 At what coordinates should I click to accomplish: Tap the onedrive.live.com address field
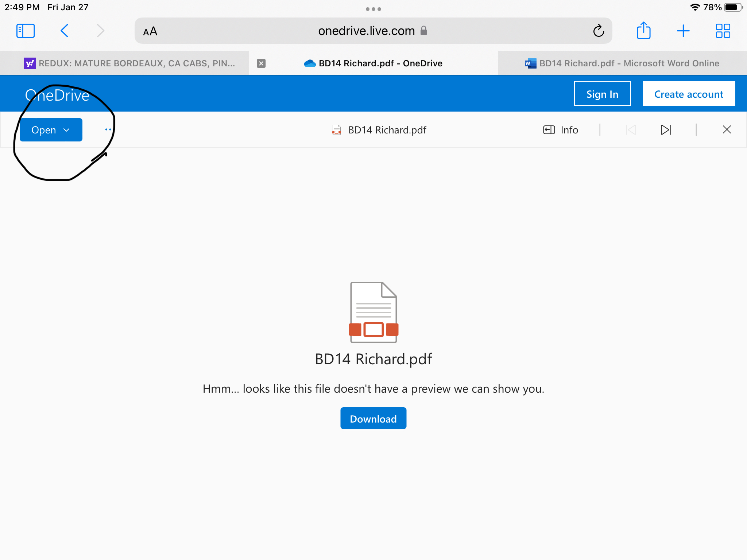click(373, 31)
